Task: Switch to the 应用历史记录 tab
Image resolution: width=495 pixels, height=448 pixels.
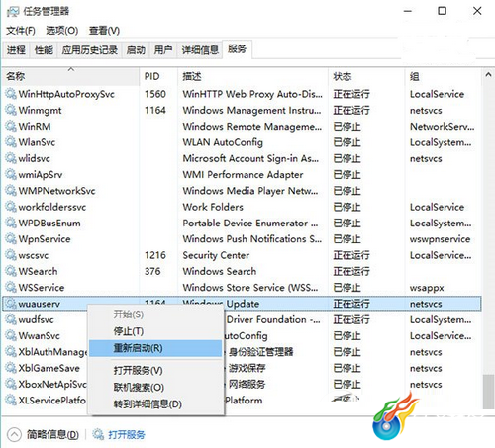Action: (x=90, y=50)
